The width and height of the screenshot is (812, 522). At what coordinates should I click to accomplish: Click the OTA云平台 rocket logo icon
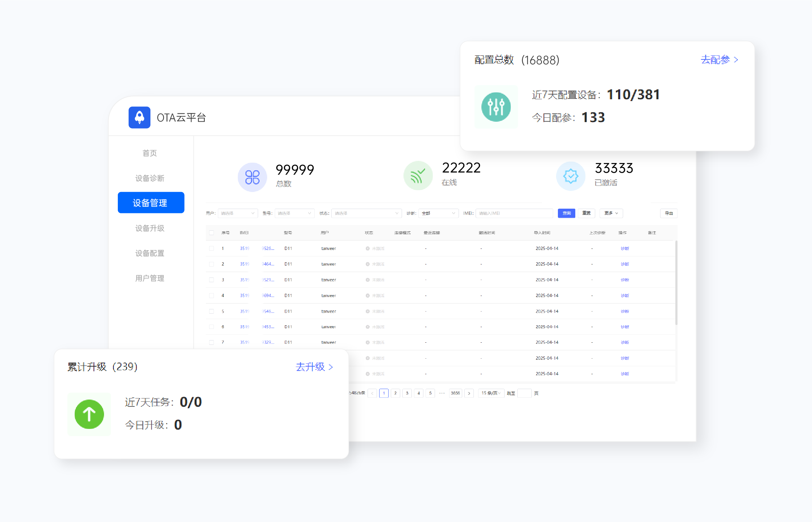pyautogui.click(x=139, y=117)
